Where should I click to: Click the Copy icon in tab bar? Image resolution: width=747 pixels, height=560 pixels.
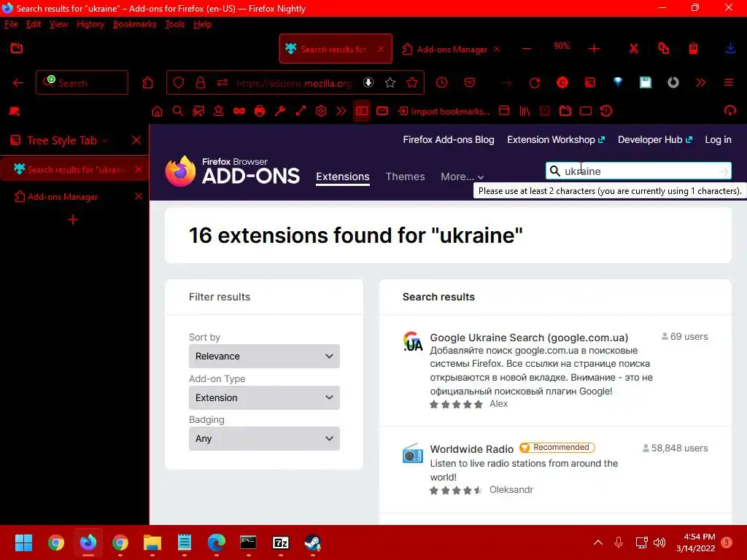point(664,48)
